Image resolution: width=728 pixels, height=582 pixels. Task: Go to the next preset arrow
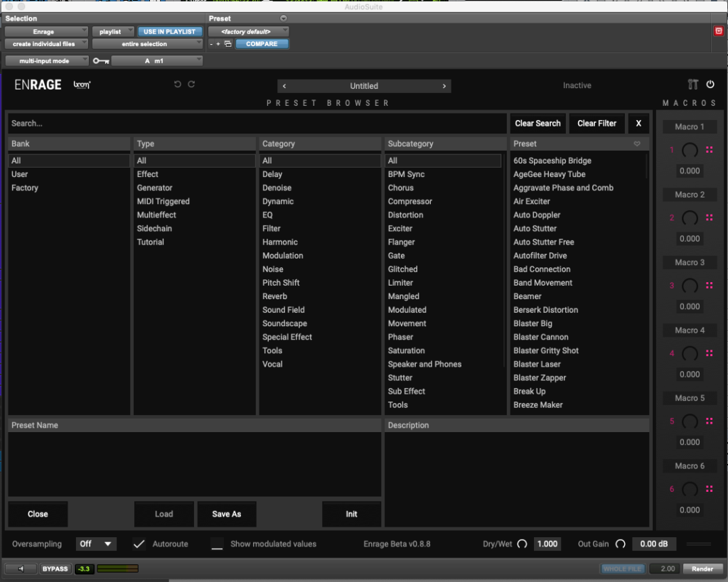444,86
